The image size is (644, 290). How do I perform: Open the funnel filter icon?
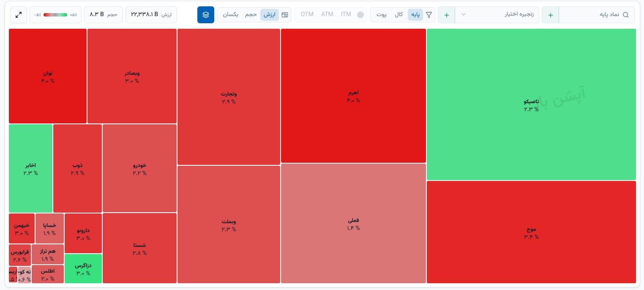(429, 15)
